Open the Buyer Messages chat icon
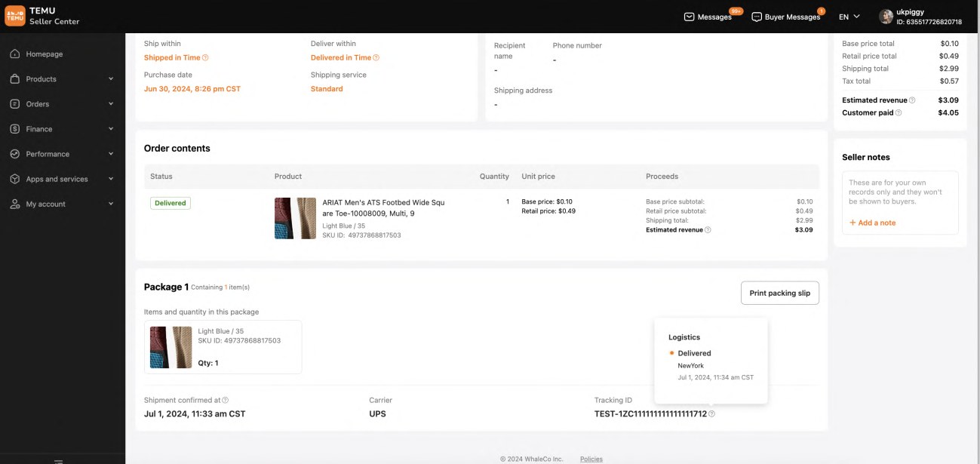 756,16
